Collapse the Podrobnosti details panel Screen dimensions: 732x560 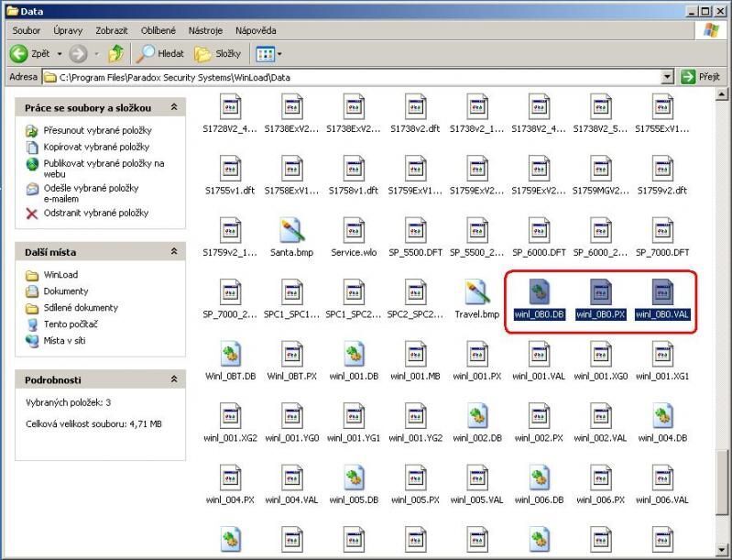click(173, 379)
